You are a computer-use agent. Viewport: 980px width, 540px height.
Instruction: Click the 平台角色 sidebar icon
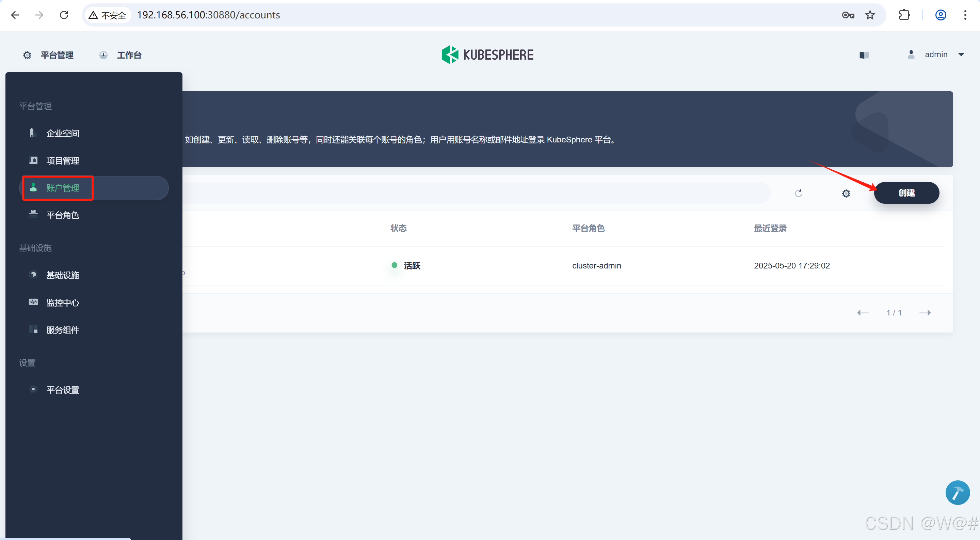click(33, 214)
